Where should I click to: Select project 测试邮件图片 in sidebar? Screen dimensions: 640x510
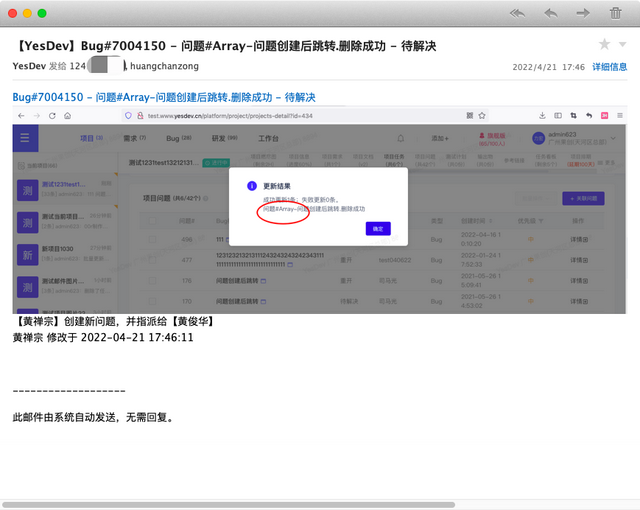[65, 287]
